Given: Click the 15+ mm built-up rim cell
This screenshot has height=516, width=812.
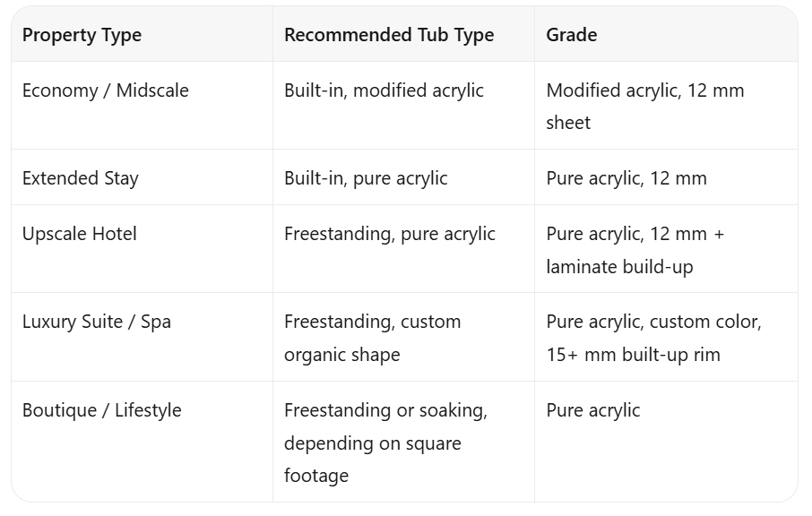Looking at the screenshot, I should tap(633, 355).
